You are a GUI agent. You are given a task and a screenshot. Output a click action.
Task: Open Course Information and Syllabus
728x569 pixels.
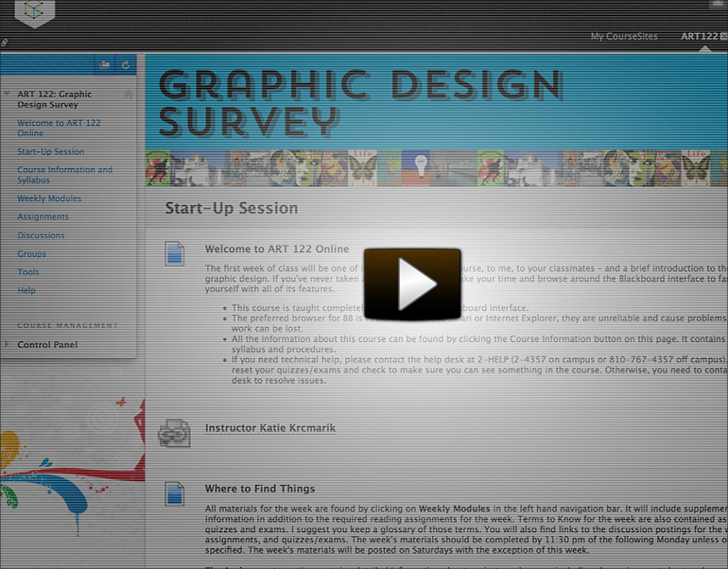point(64,175)
